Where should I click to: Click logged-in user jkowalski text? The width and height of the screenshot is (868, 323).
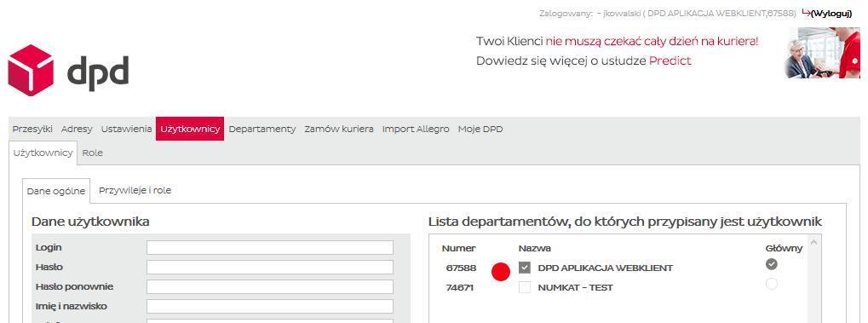point(622,14)
